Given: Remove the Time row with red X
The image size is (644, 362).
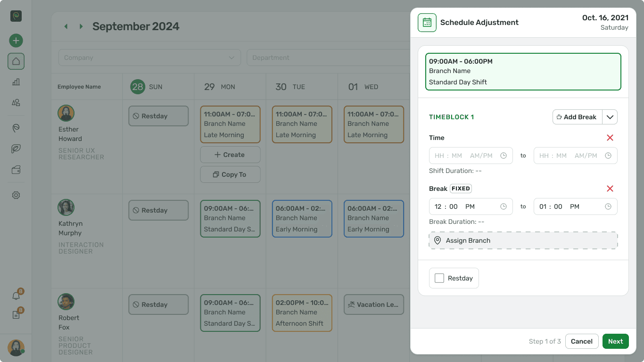Looking at the screenshot, I should click(610, 138).
